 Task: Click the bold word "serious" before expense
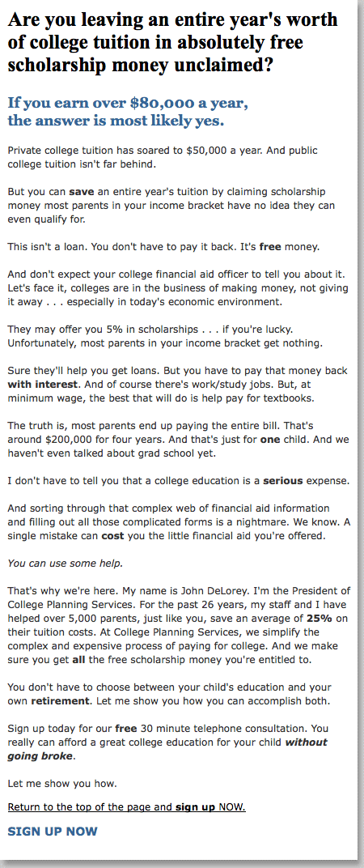point(282,480)
